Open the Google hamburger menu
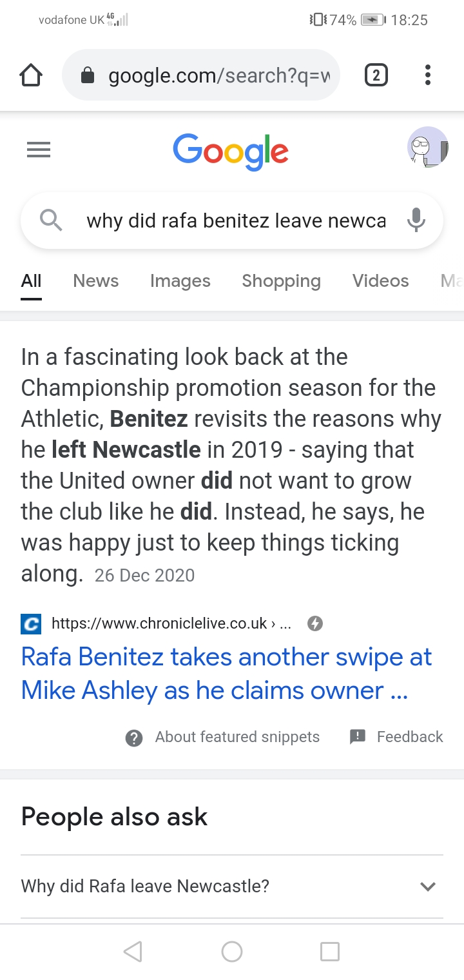 [x=38, y=150]
